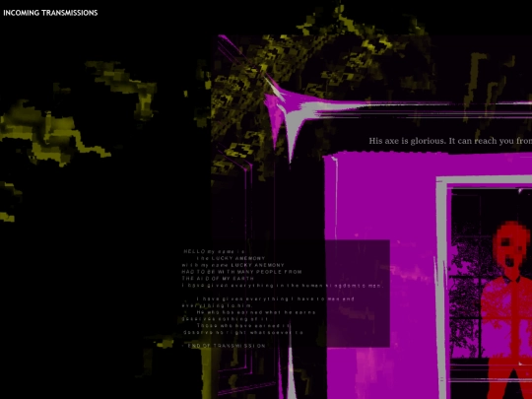The width and height of the screenshot is (532, 399).
Task: Click the 'He who has earned what he earns' line
Action: [x=256, y=312]
